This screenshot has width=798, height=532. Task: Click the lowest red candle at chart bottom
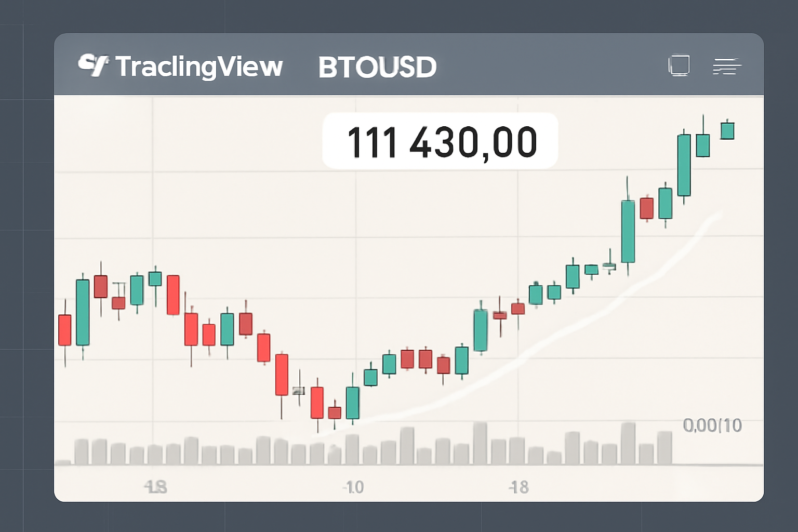[317, 403]
